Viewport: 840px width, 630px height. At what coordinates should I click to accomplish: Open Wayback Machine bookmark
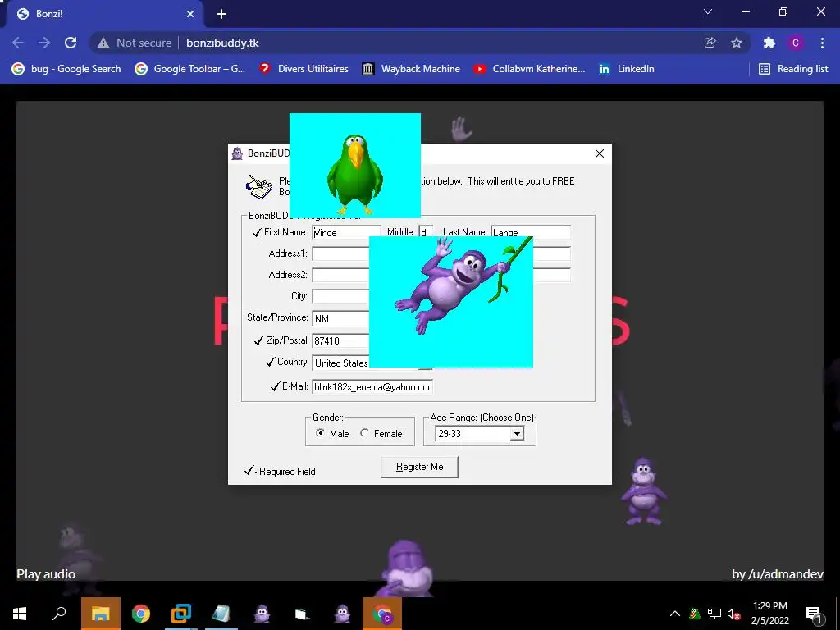point(412,69)
